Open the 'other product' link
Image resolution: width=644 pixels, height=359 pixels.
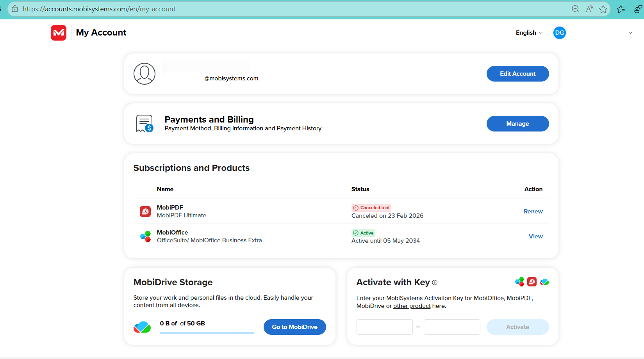[x=412, y=306]
